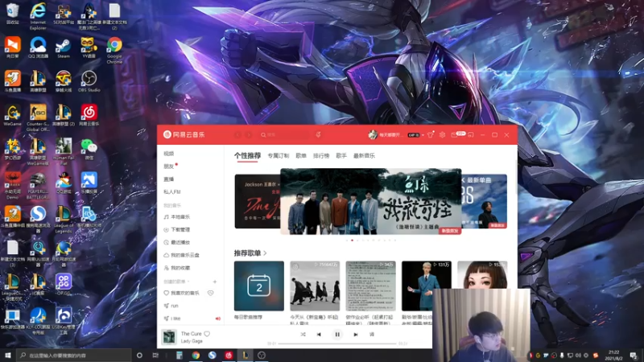This screenshot has width=644, height=362.
Task: Open Counter-Strike Global Offensive shortcut
Action: tap(38, 117)
